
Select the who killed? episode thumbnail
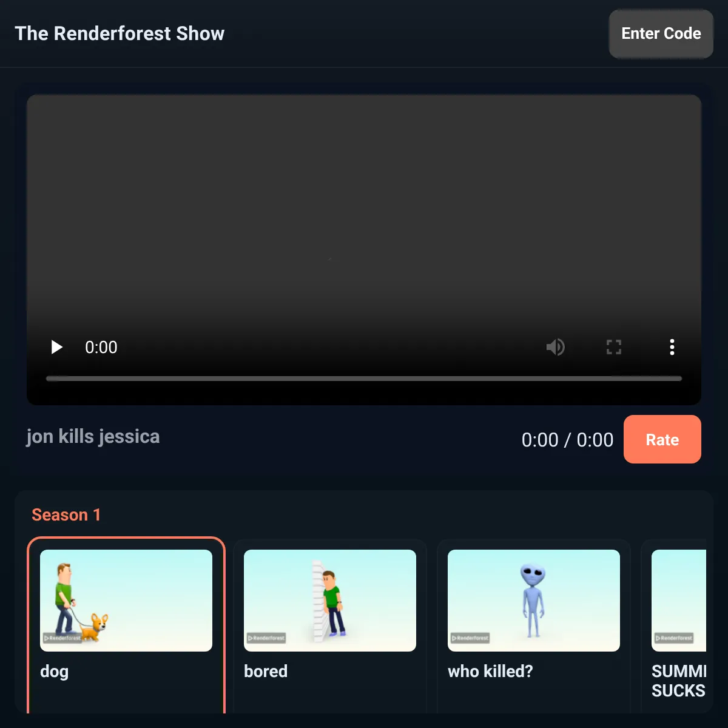(x=534, y=601)
